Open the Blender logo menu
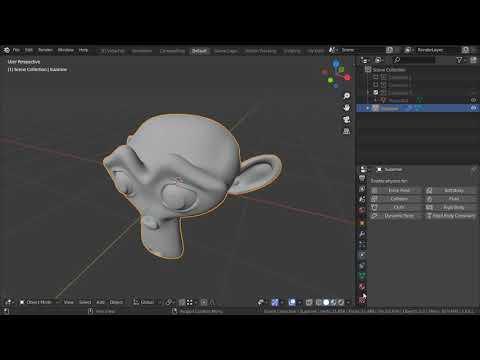The height and width of the screenshot is (360, 480). point(7,50)
